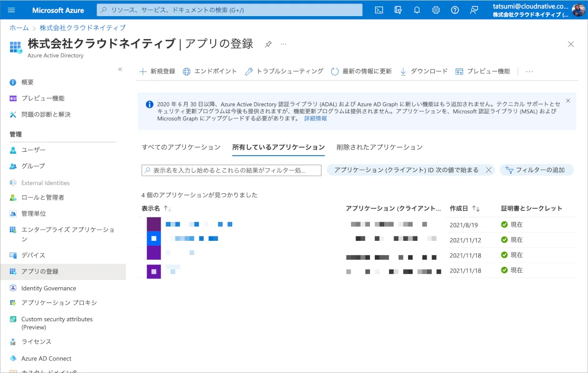Click フィルターの追加 button

pos(537,170)
